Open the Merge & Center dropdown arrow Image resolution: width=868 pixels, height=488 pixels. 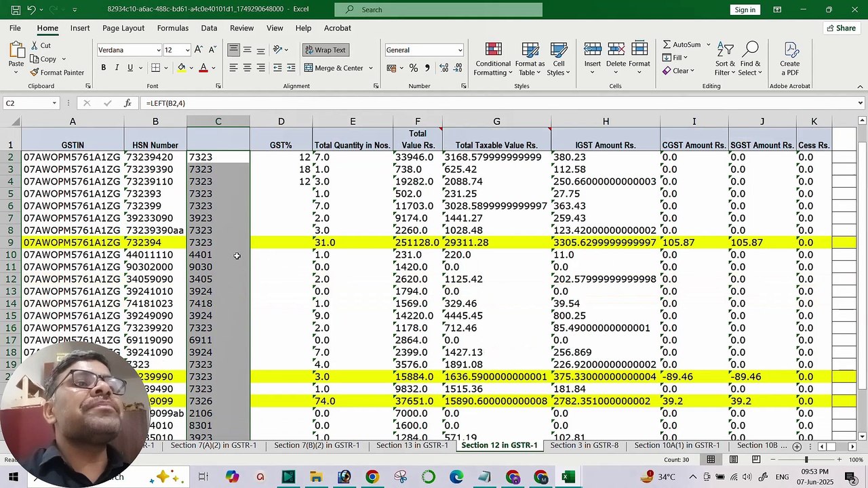(x=370, y=68)
